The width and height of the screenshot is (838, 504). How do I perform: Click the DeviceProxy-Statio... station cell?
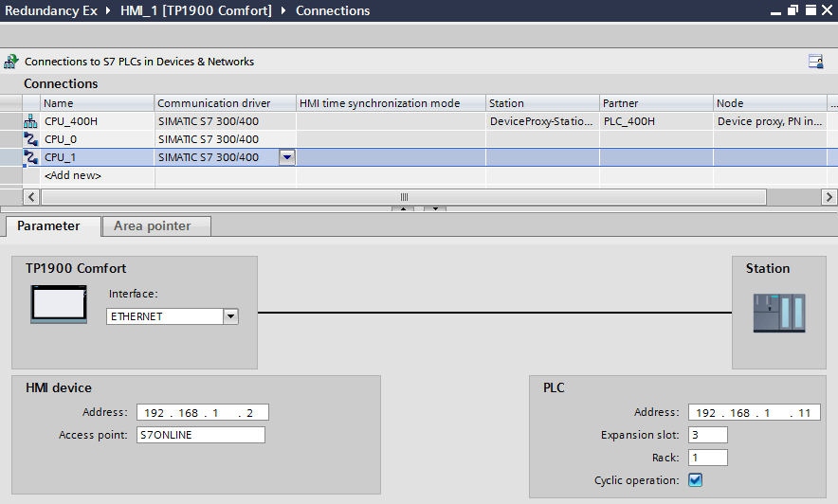[542, 121]
